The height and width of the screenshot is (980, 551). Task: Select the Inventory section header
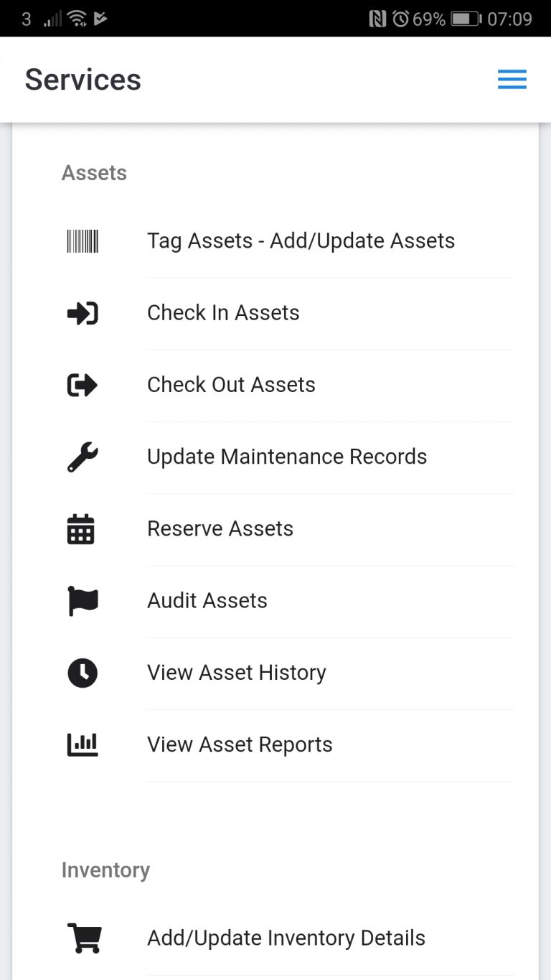tap(105, 869)
